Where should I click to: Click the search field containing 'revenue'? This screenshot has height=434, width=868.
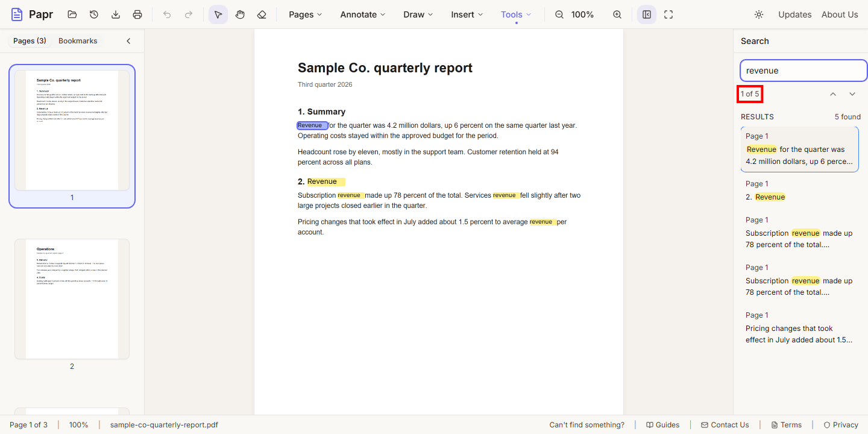pyautogui.click(x=804, y=71)
